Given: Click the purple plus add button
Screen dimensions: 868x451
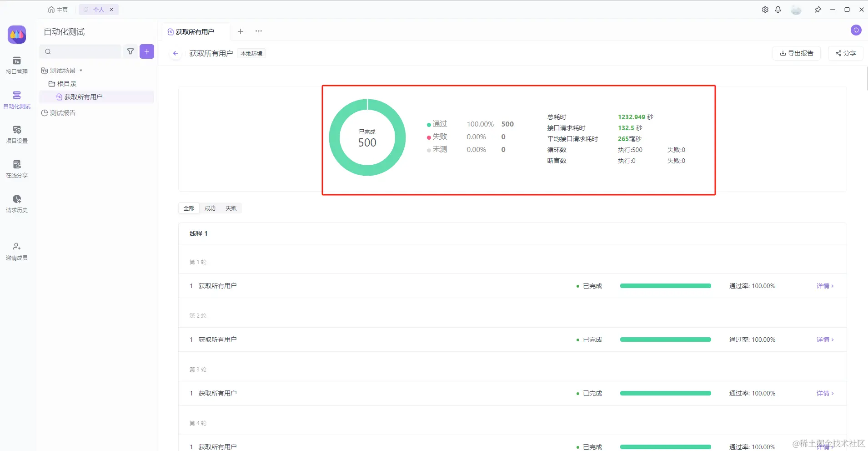Looking at the screenshot, I should [147, 51].
